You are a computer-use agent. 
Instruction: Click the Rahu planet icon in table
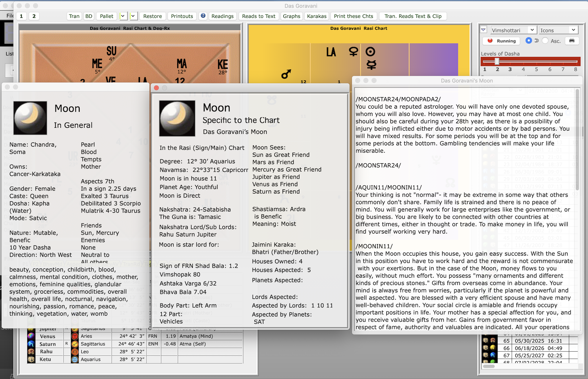[x=31, y=352]
